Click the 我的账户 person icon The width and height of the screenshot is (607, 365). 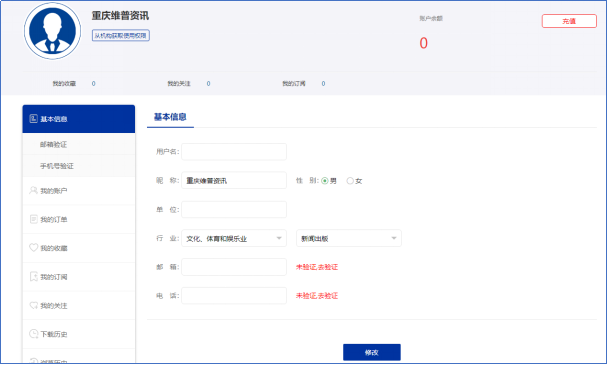tap(34, 190)
